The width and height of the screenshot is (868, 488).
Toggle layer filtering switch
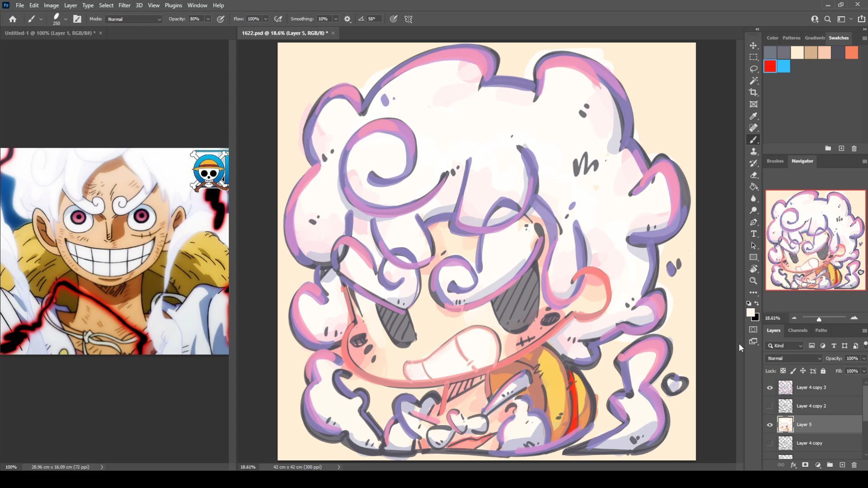pos(865,345)
